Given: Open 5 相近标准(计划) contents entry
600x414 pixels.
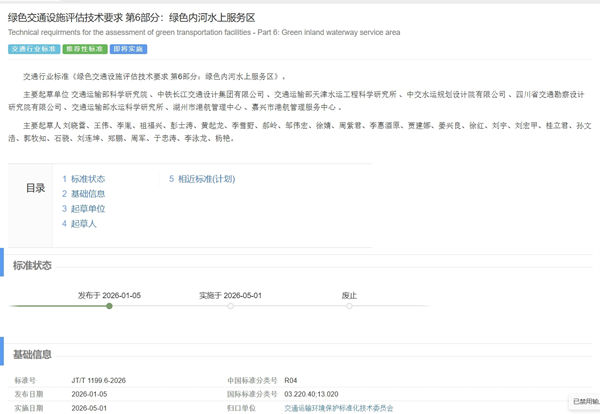Looking at the screenshot, I should [x=202, y=179].
